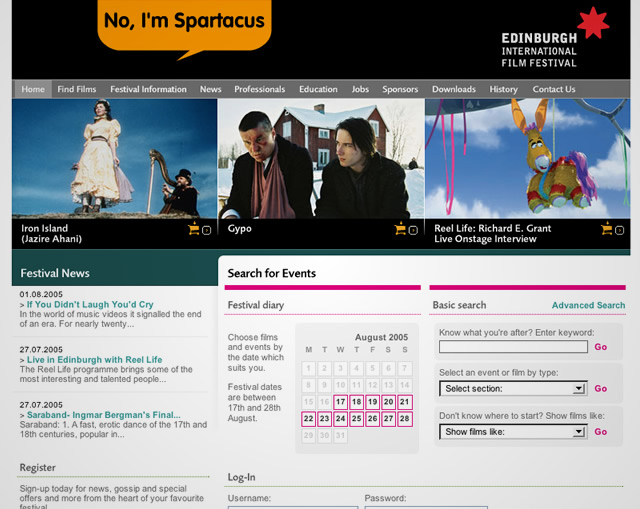Open Festival Information in the nav bar

[x=148, y=89]
